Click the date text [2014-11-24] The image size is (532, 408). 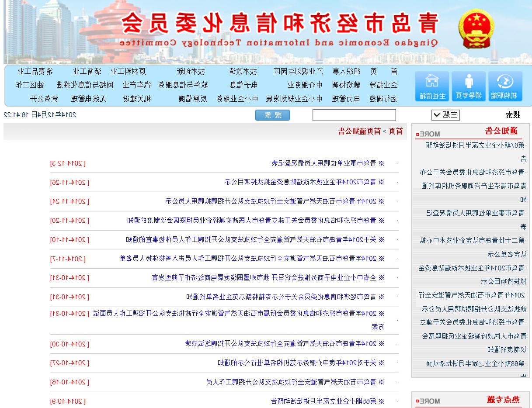click(x=70, y=201)
